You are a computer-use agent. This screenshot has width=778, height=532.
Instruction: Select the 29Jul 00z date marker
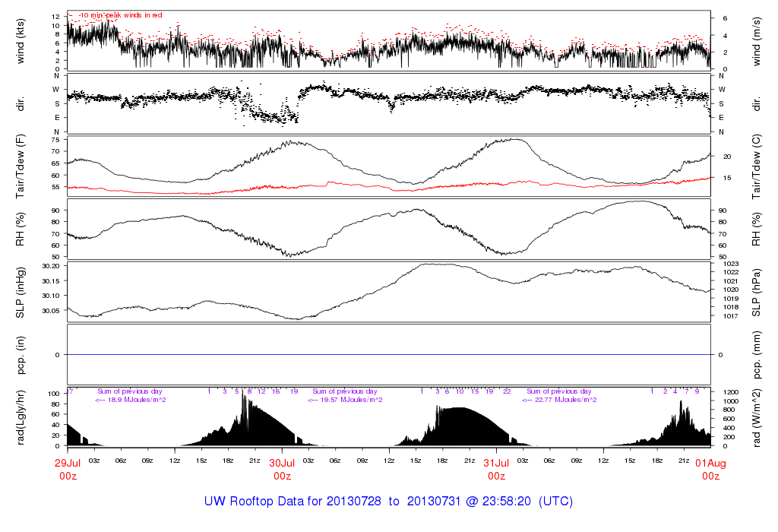coord(68,469)
